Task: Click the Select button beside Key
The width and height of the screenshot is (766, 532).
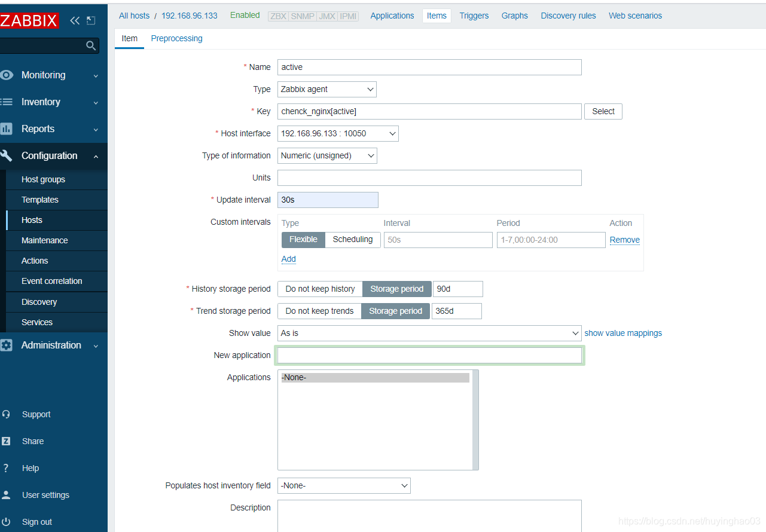Action: point(603,111)
